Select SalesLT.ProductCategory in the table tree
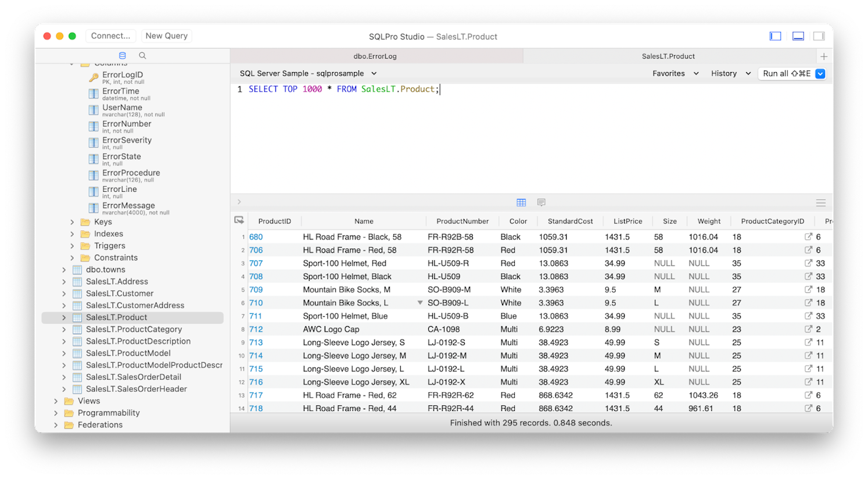The height and width of the screenshot is (479, 868). tap(134, 329)
